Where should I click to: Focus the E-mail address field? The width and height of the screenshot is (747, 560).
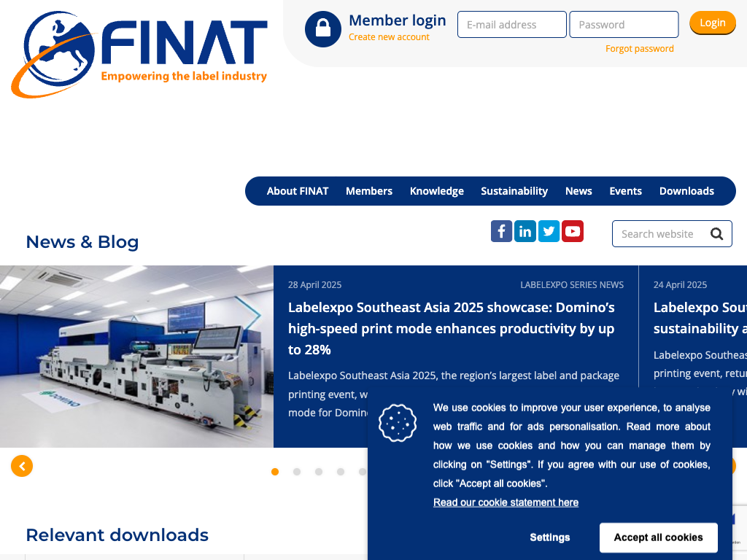511,24
